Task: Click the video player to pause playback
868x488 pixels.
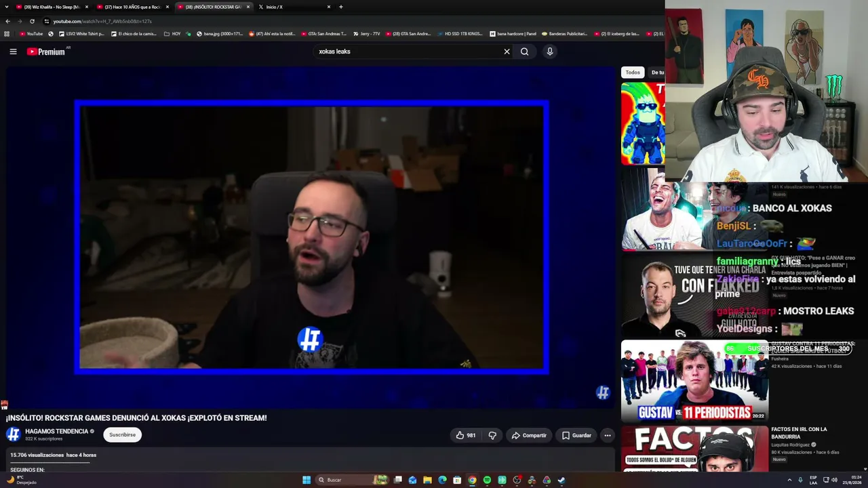Action: (x=311, y=237)
